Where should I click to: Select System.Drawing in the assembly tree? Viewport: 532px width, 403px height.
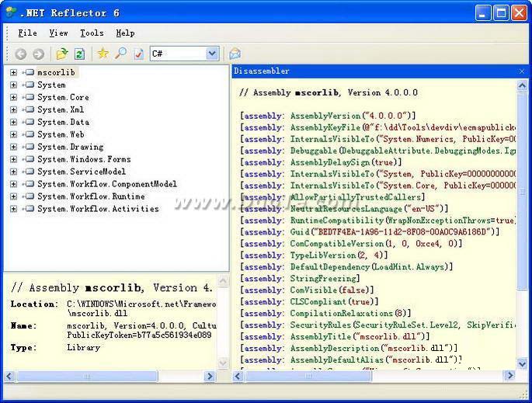point(70,147)
